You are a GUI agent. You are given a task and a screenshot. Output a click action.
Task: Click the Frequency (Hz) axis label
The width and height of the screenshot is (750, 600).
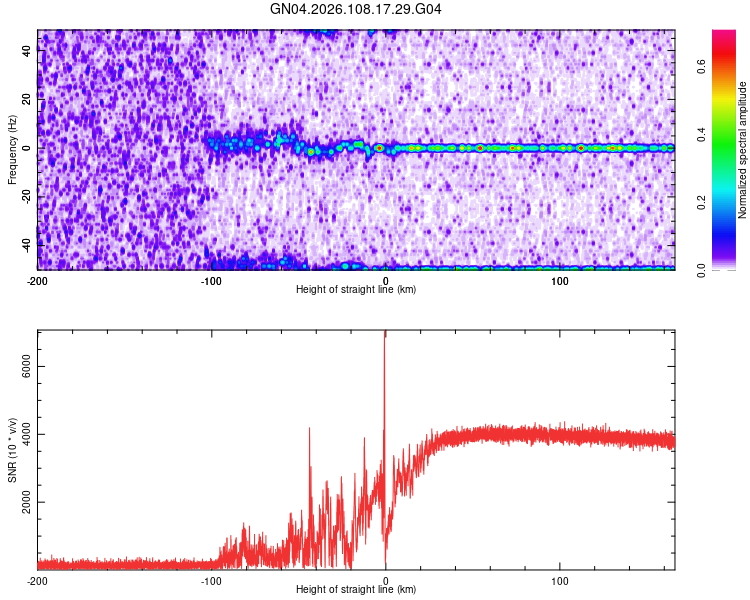click(12, 150)
